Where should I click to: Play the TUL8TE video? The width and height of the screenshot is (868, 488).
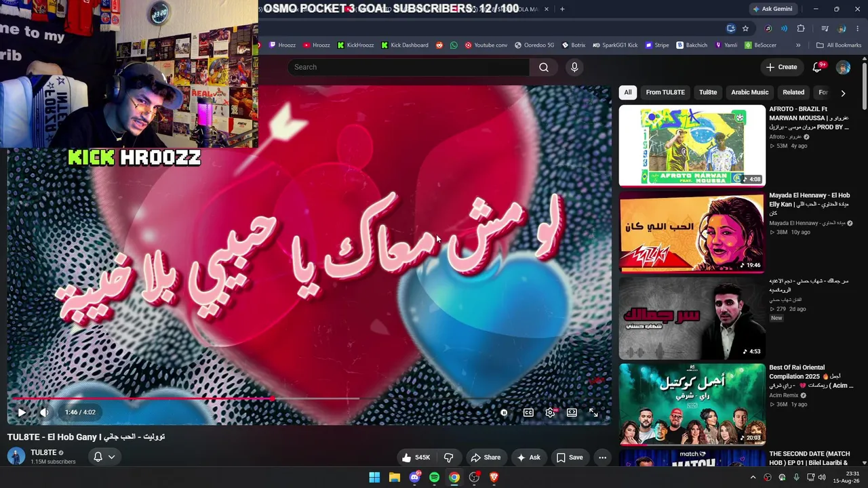(22, 412)
